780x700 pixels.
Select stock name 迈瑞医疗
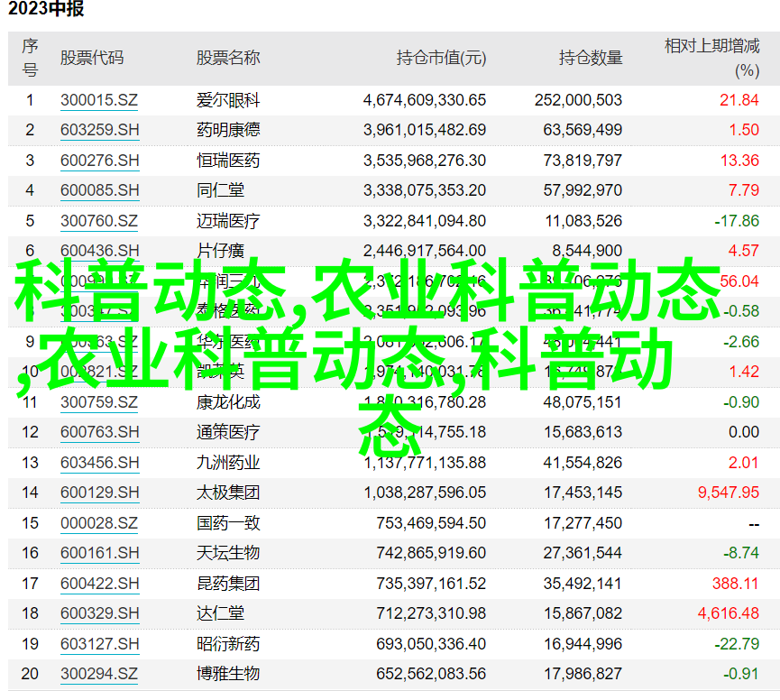click(228, 221)
